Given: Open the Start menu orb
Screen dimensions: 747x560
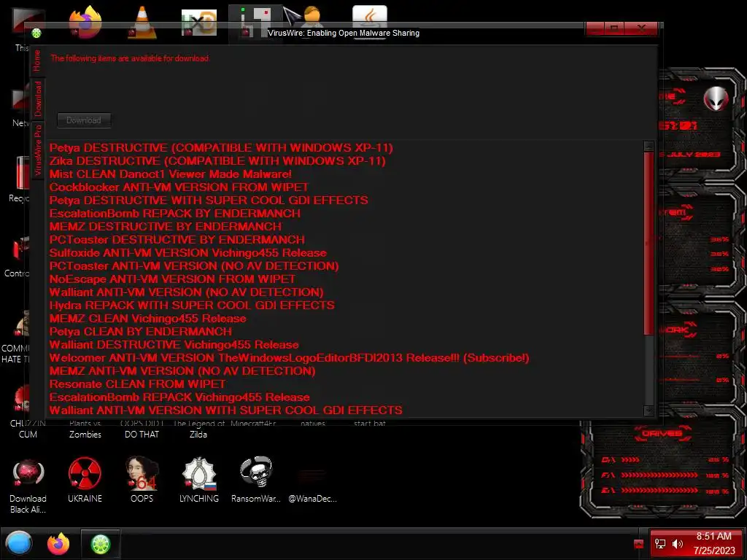Looking at the screenshot, I should pyautogui.click(x=19, y=543).
